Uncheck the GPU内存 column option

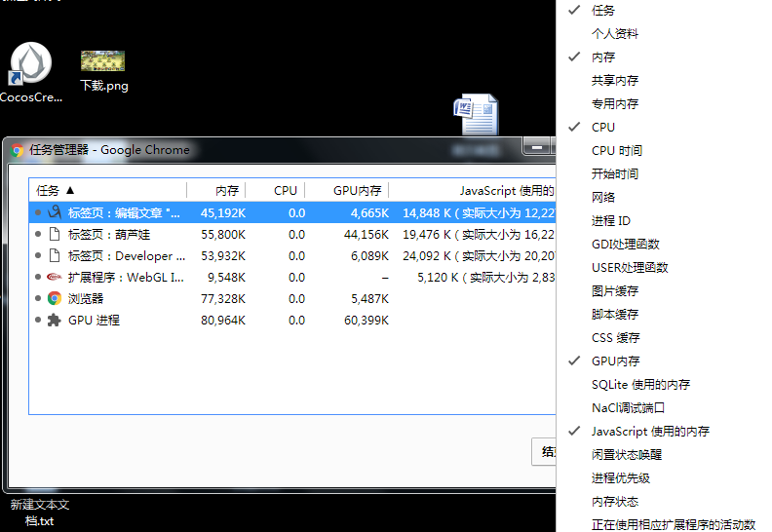pos(615,361)
